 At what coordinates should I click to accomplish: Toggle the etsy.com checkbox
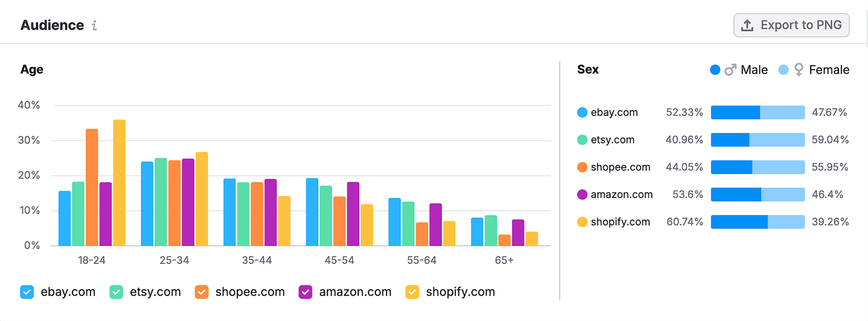[116, 292]
